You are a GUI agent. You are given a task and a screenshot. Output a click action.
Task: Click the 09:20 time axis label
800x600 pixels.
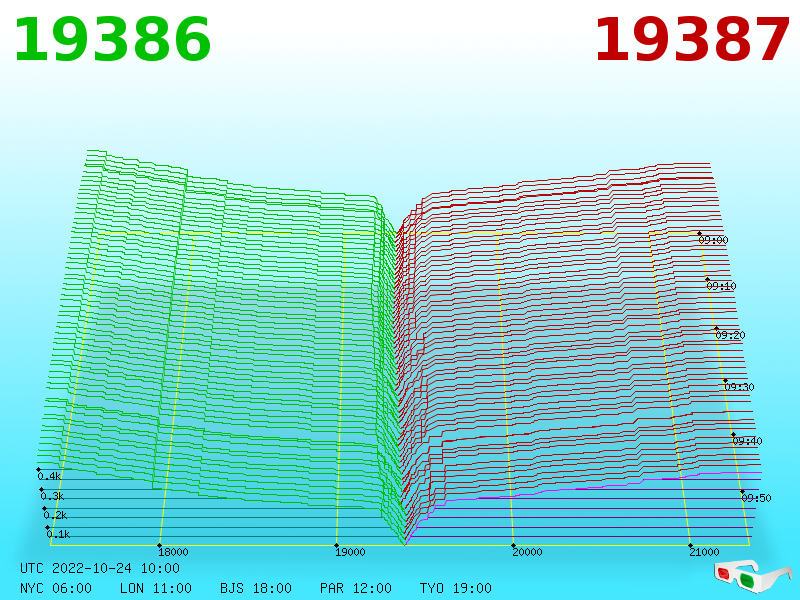730,335
